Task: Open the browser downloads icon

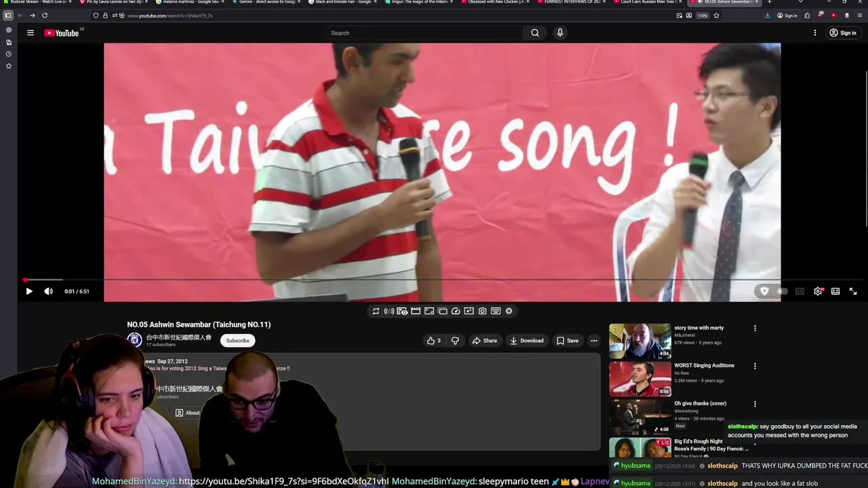Action: (767, 15)
